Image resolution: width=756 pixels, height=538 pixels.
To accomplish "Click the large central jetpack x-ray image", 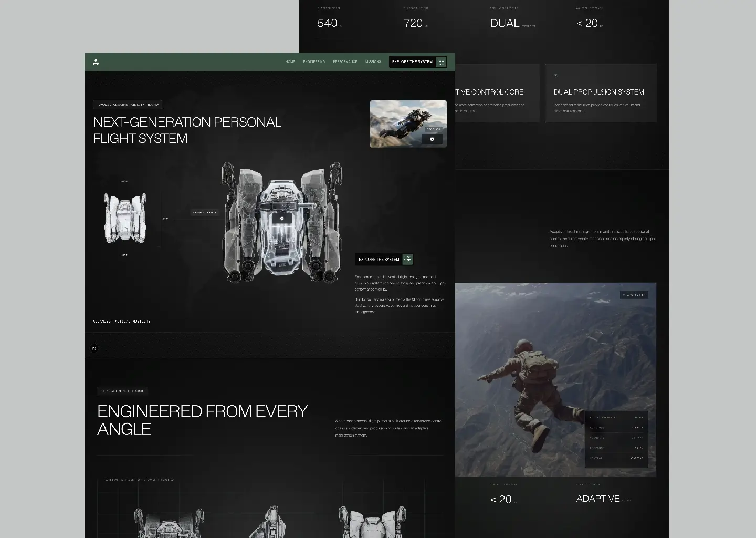I will (283, 222).
